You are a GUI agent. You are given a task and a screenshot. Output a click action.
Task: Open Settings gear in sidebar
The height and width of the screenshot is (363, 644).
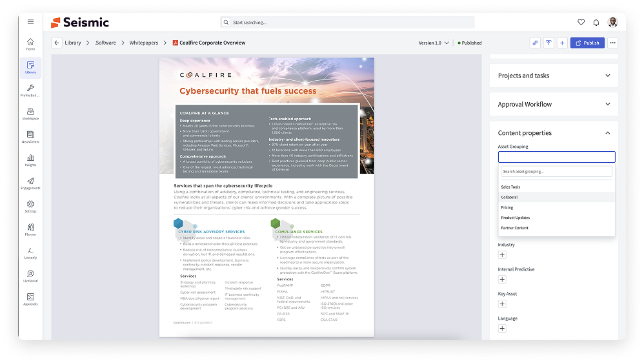click(x=30, y=207)
